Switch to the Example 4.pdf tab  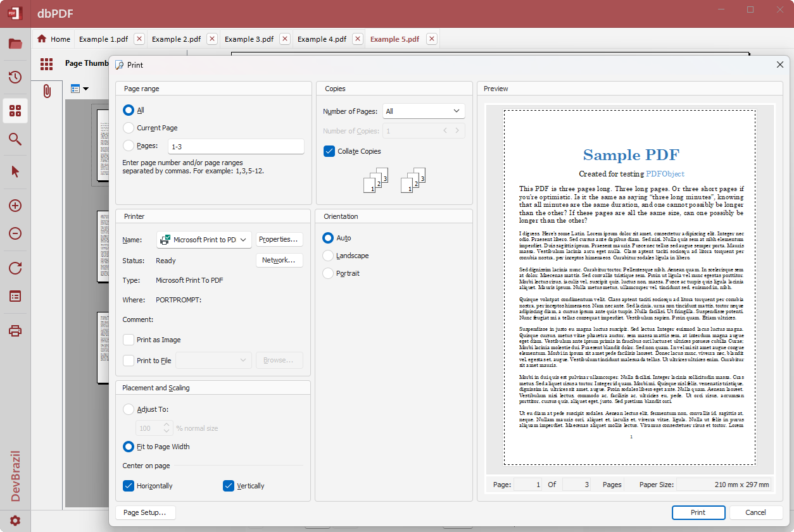(x=322, y=39)
